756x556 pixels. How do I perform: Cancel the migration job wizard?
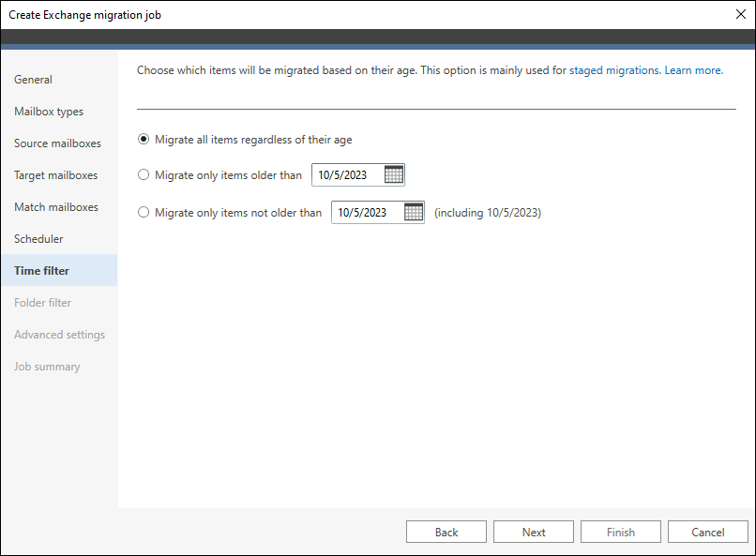[708, 532]
